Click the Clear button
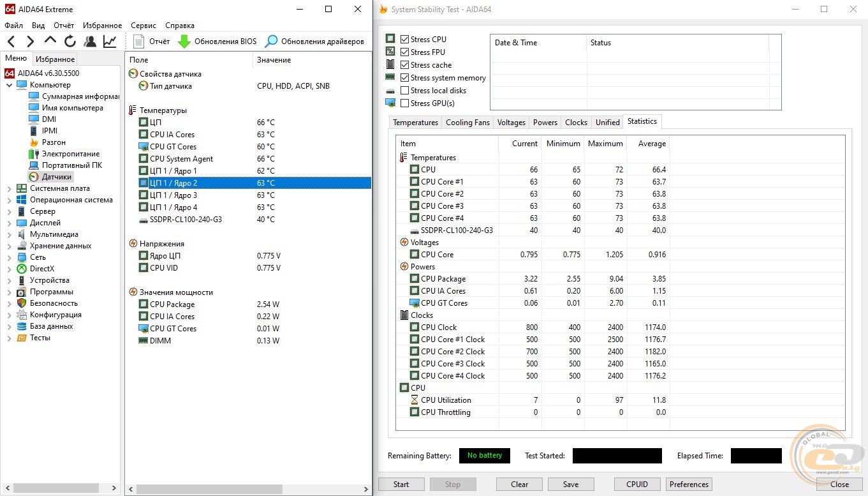Image resolution: width=868 pixels, height=496 pixels. tap(519, 485)
